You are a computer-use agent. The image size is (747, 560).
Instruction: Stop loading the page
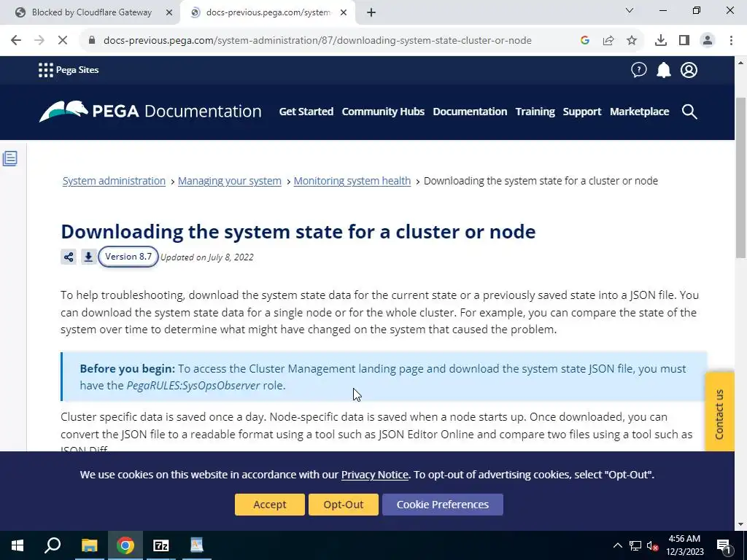63,41
